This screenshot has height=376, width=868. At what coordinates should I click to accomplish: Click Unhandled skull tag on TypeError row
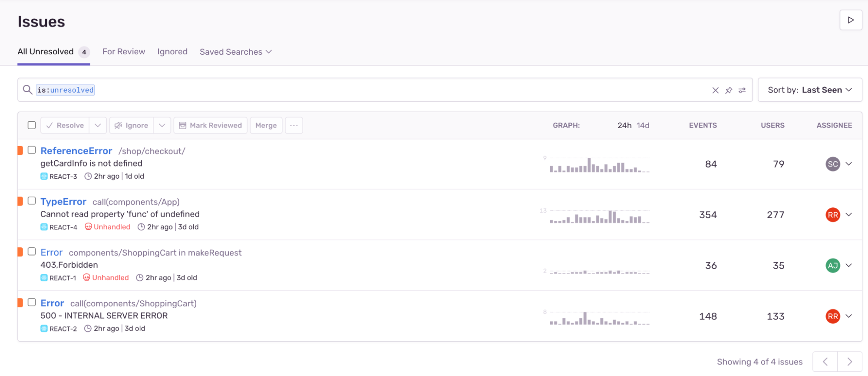pyautogui.click(x=107, y=227)
